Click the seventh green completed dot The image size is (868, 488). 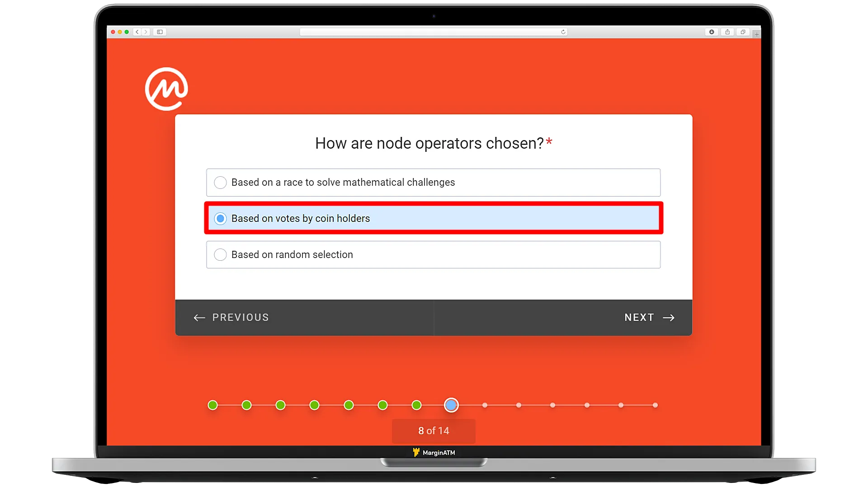[417, 405]
